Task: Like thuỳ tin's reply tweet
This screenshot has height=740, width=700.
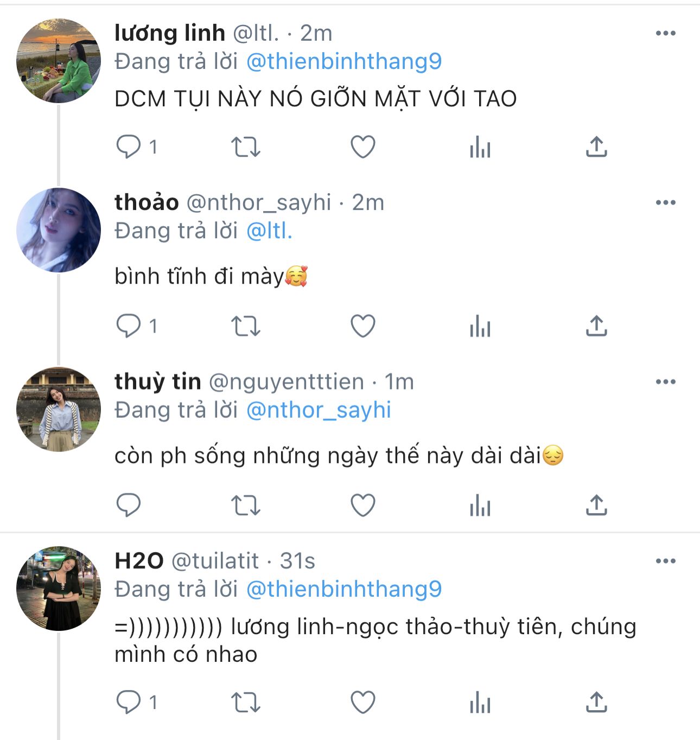Action: (363, 505)
